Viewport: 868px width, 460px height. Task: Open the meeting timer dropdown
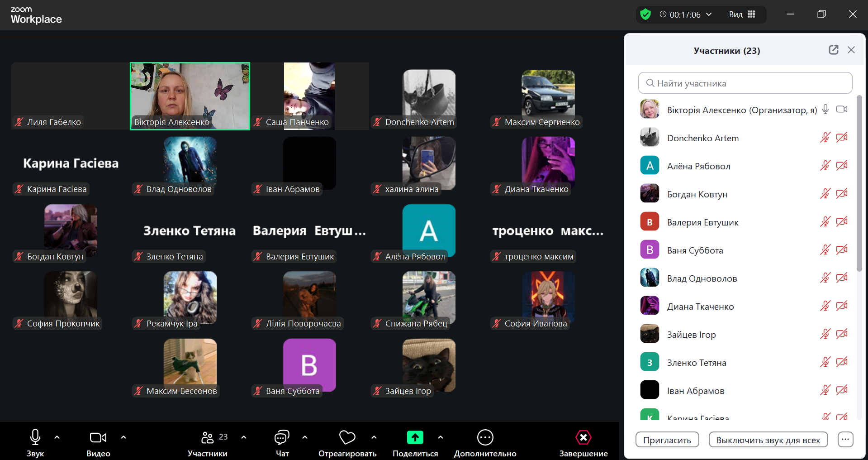(709, 14)
